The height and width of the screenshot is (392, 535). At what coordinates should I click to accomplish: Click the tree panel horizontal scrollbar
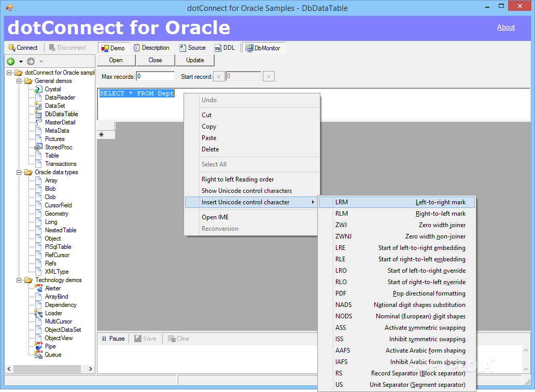click(x=47, y=369)
